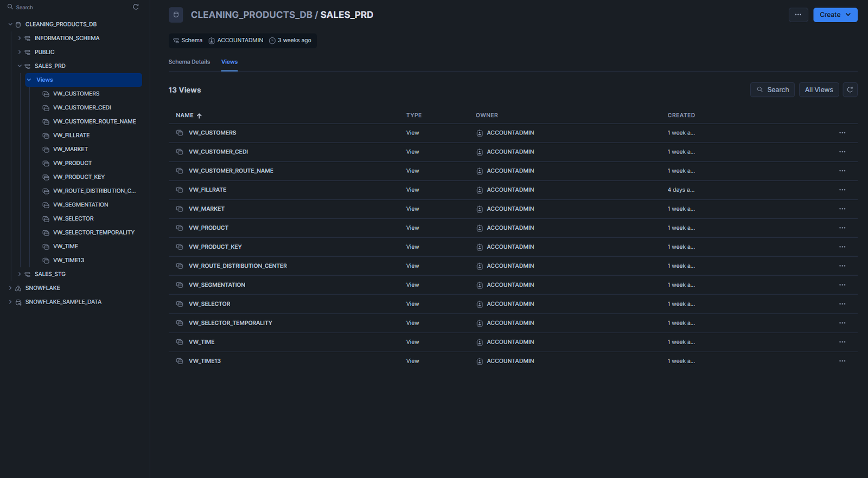
Task: Switch to the Schema Details tab
Action: [189, 62]
